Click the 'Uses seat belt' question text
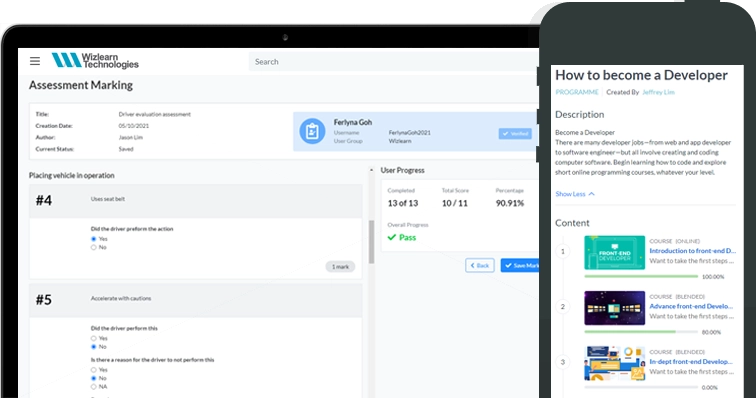 point(108,199)
